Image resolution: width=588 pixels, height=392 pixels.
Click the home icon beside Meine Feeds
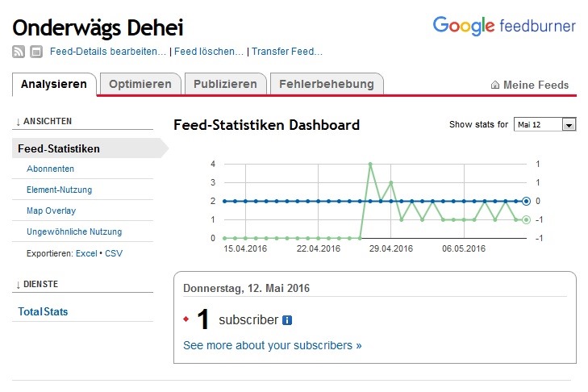click(495, 85)
